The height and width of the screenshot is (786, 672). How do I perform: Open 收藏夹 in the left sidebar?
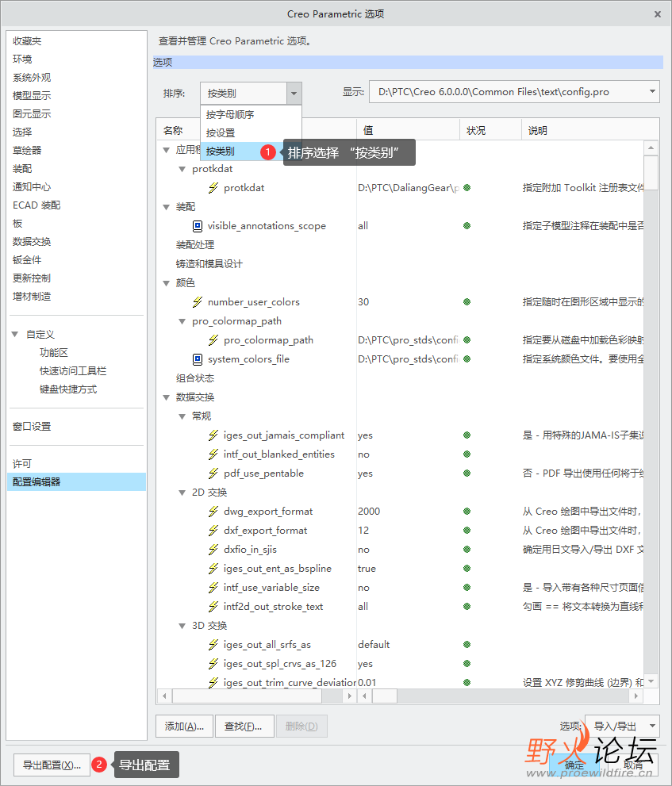[27, 41]
